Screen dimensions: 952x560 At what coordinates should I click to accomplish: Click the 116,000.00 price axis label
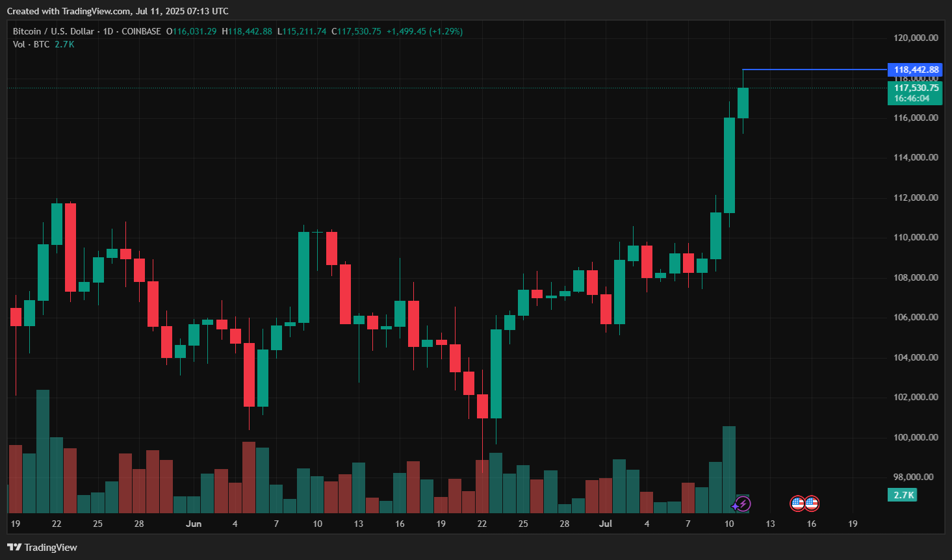point(916,118)
